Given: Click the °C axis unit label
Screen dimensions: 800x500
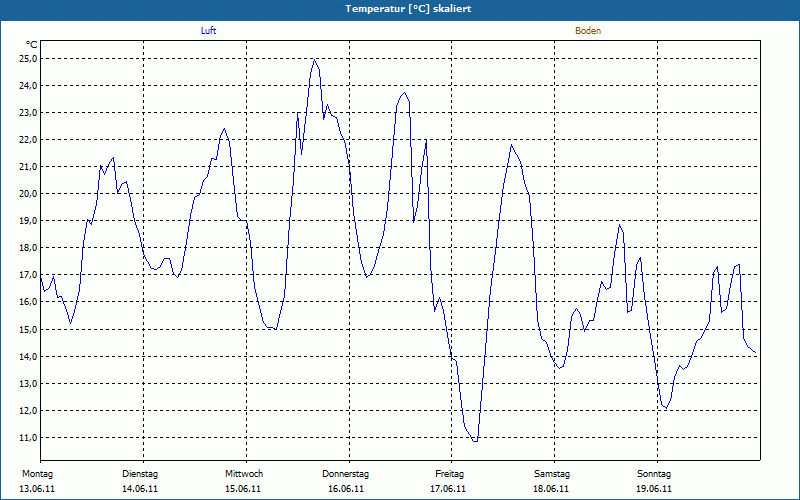Looking at the screenshot, I should pyautogui.click(x=31, y=45).
